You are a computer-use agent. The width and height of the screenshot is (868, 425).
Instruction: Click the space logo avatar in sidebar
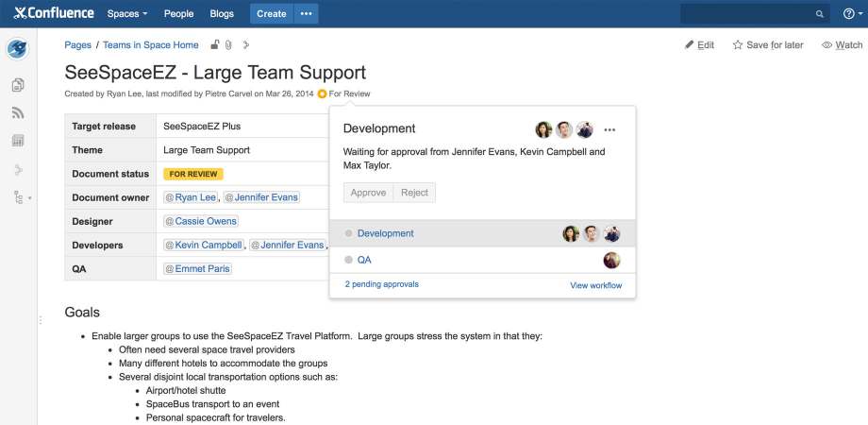(x=18, y=49)
